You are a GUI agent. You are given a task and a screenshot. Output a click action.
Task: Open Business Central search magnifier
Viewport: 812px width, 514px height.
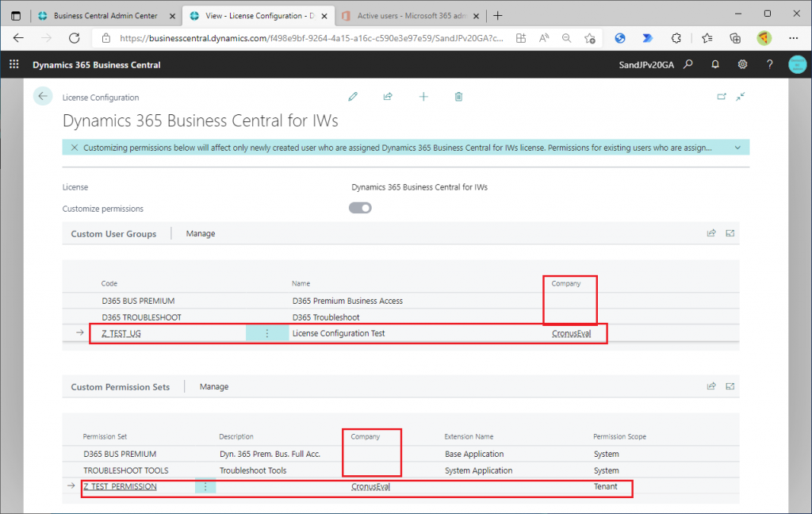pyautogui.click(x=688, y=64)
